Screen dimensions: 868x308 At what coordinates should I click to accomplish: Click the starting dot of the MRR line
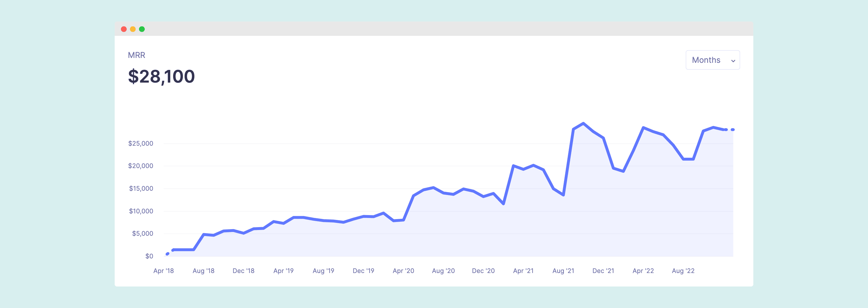[167, 254]
